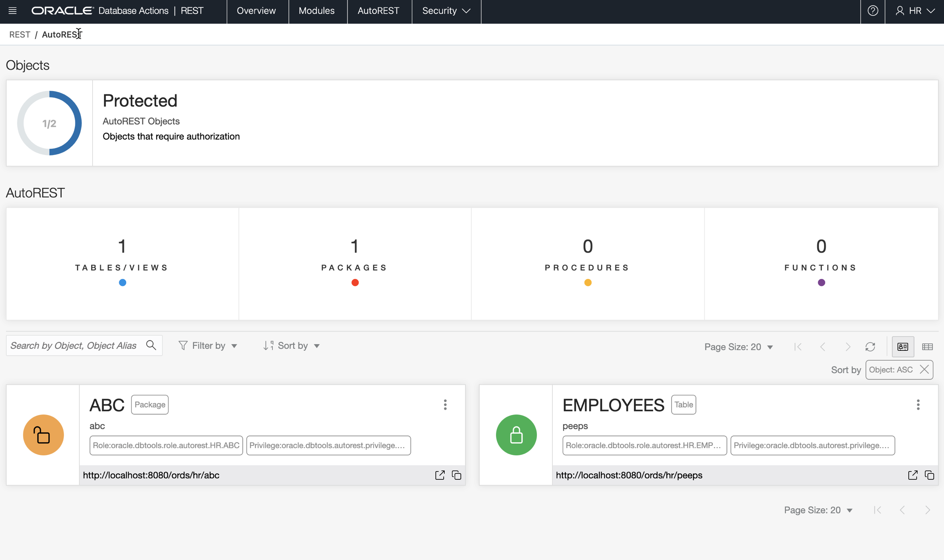Click the Table type badge
This screenshot has height=560, width=944.
pos(683,405)
